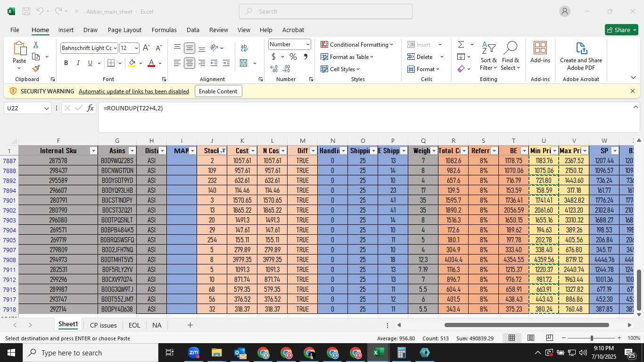Apply Comma Style number format
This screenshot has height=362, width=644.
click(x=305, y=57)
